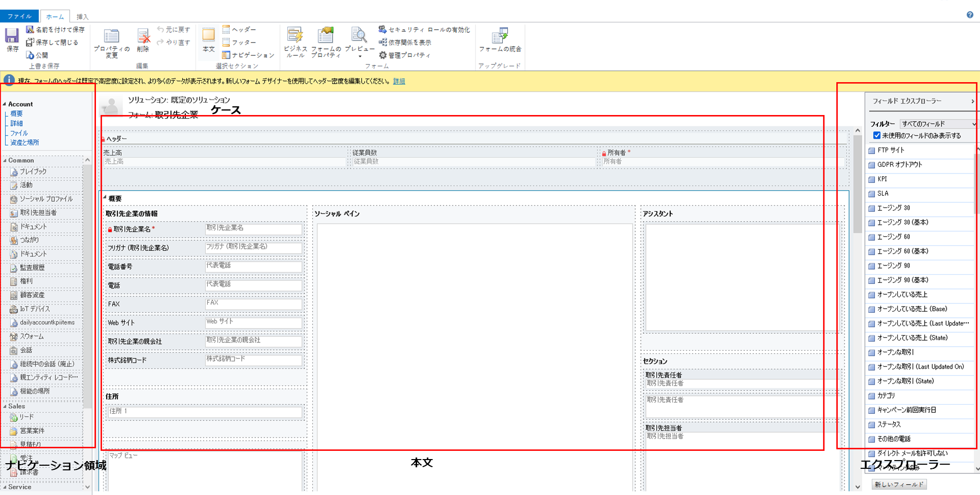Switch to the 挿入 (Insert) ribbon tab
Screen dimensions: 980x495
tap(82, 17)
